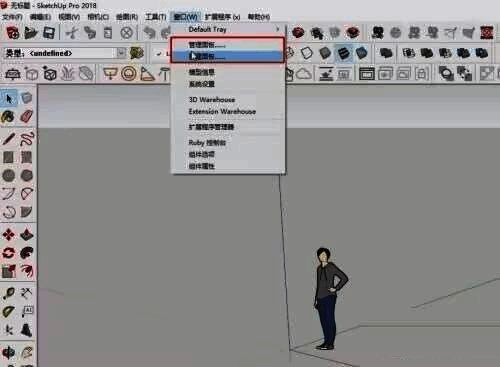Choose the Rotate tool

tap(8, 253)
